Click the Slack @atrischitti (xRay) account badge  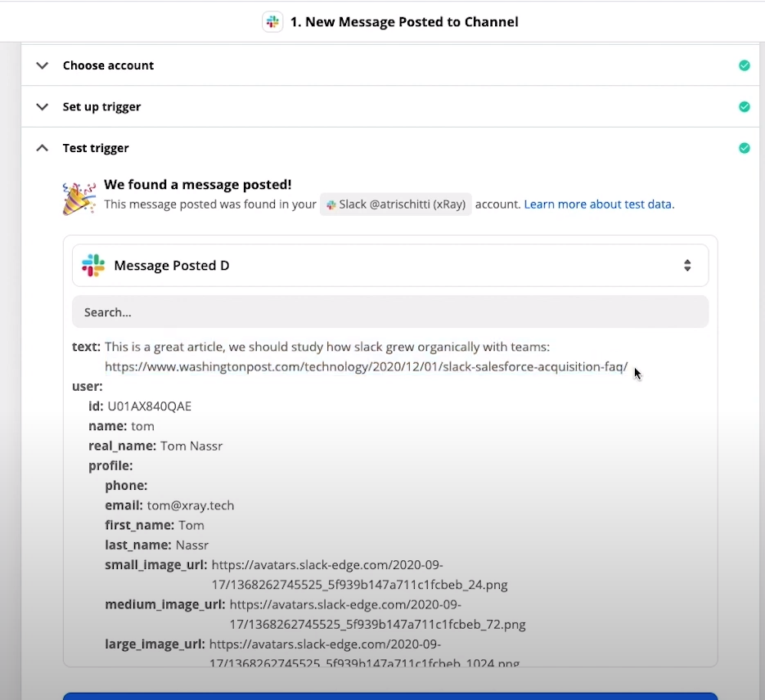[x=396, y=204]
